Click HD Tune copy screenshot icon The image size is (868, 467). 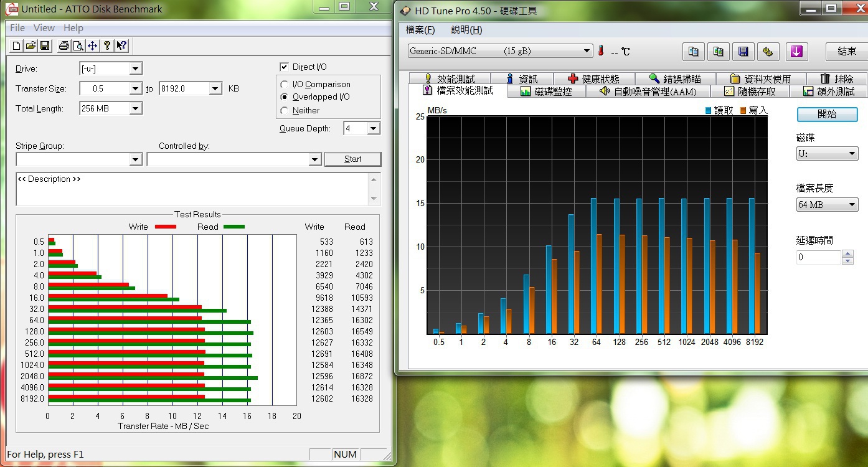[x=719, y=52]
